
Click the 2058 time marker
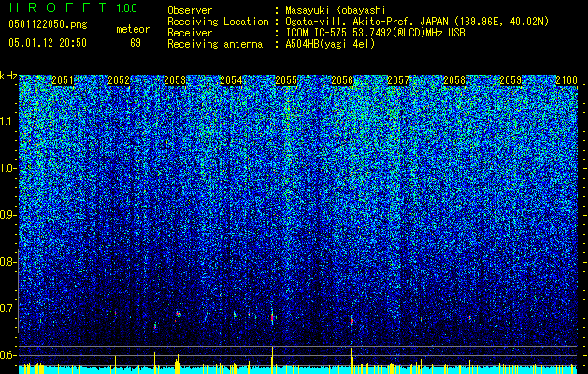click(x=454, y=80)
